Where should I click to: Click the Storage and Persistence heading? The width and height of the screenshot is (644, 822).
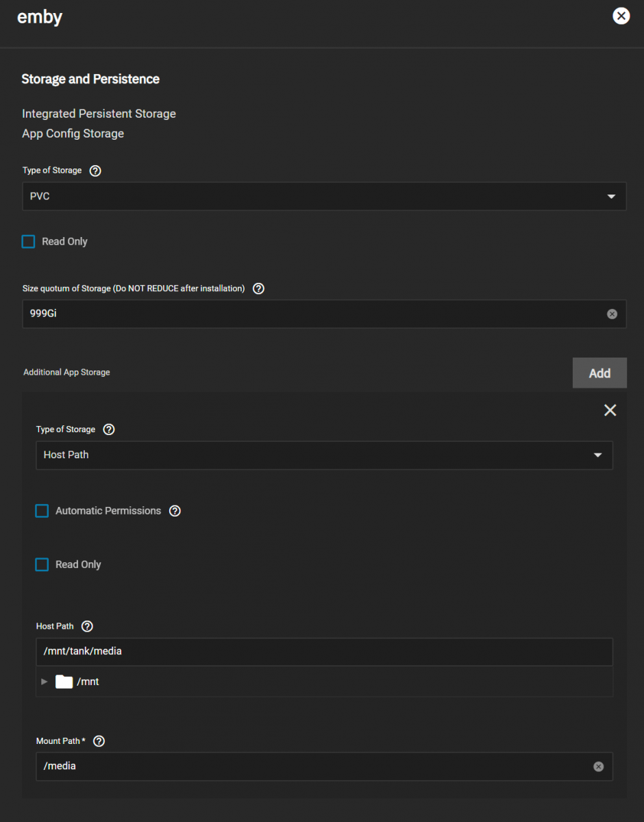click(x=90, y=79)
